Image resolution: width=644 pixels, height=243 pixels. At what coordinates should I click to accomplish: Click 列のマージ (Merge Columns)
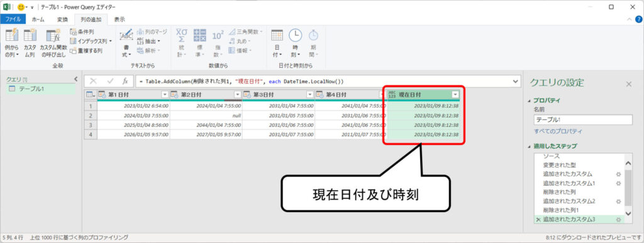pyautogui.click(x=152, y=31)
